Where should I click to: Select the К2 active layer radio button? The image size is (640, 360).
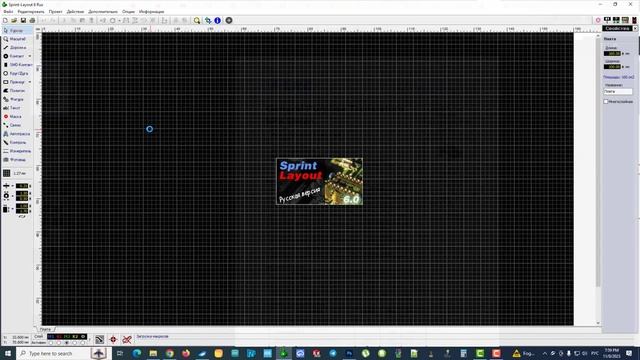tap(75, 343)
